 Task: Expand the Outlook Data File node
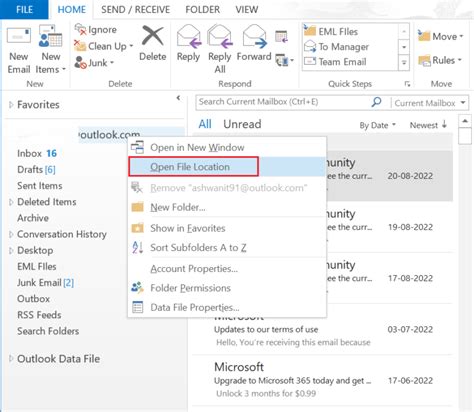pos(11,359)
